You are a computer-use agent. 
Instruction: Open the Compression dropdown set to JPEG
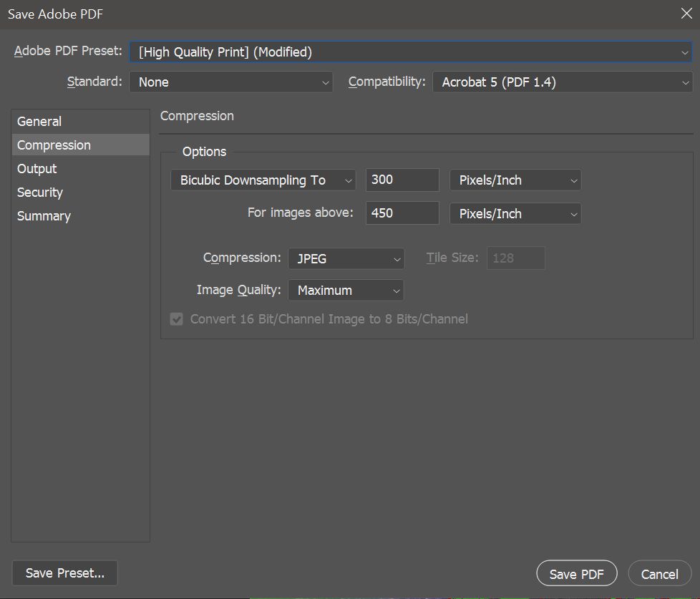tap(346, 259)
